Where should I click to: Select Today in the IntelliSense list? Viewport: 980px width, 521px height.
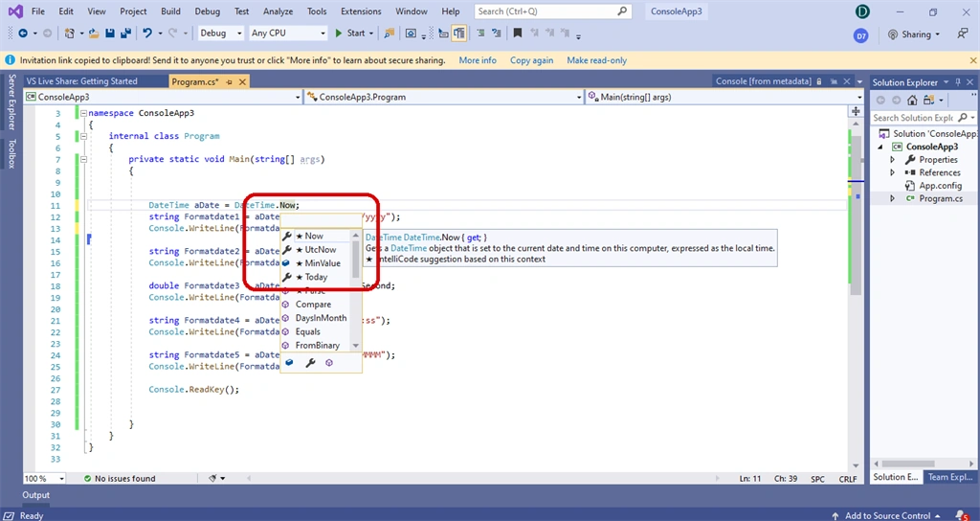tap(317, 277)
